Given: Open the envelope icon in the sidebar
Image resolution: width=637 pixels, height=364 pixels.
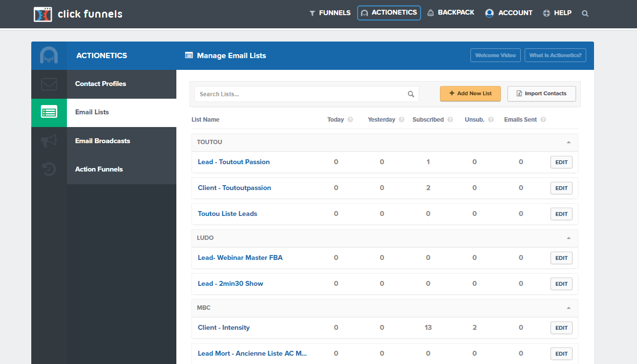Looking at the screenshot, I should tap(49, 84).
